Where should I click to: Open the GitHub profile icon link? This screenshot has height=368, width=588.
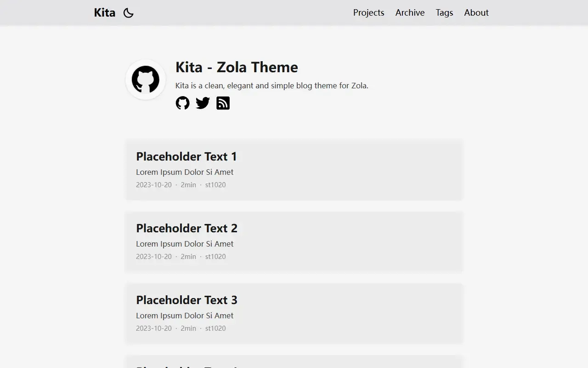[182, 103]
